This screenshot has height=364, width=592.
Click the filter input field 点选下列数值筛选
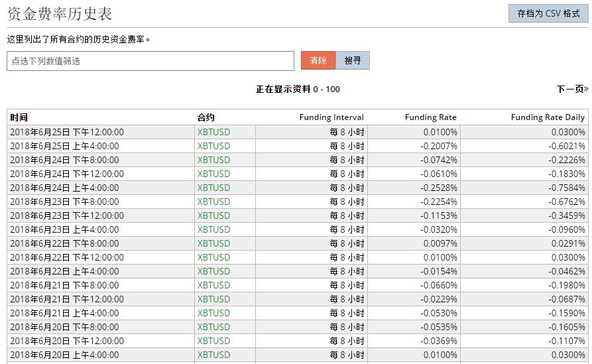point(150,61)
